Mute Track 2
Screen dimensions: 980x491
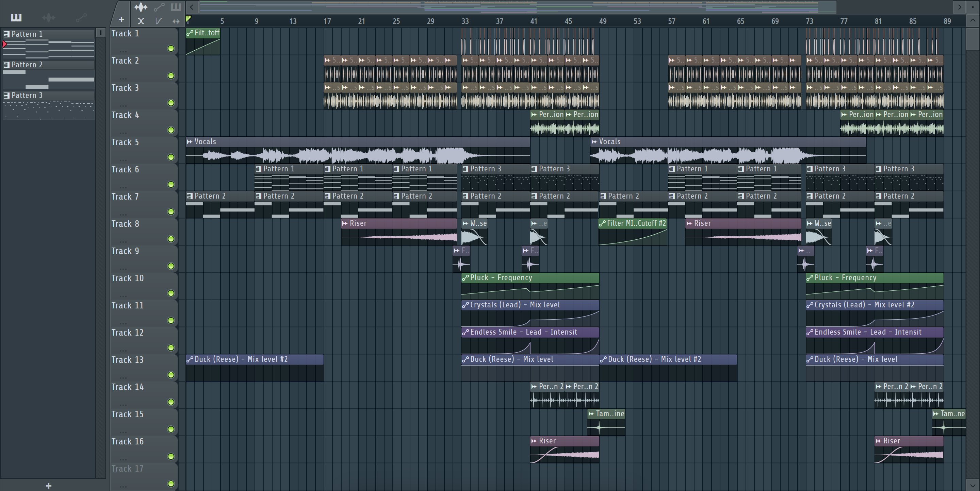[x=171, y=75]
